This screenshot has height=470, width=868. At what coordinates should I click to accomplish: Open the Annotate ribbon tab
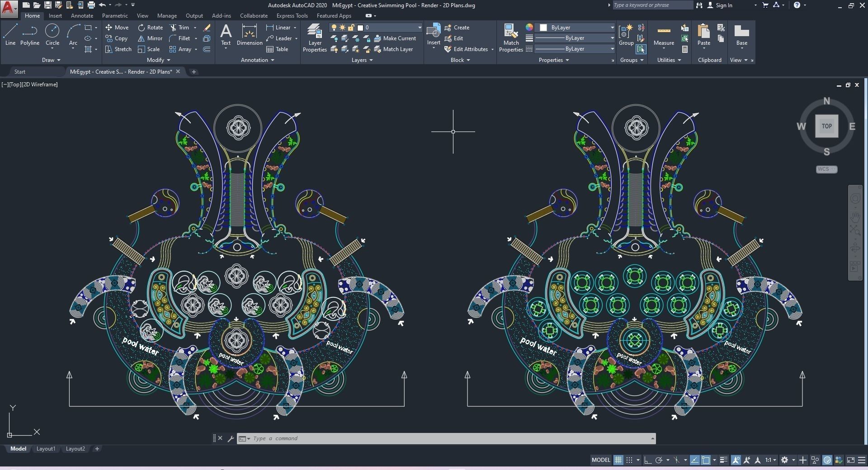(x=82, y=16)
